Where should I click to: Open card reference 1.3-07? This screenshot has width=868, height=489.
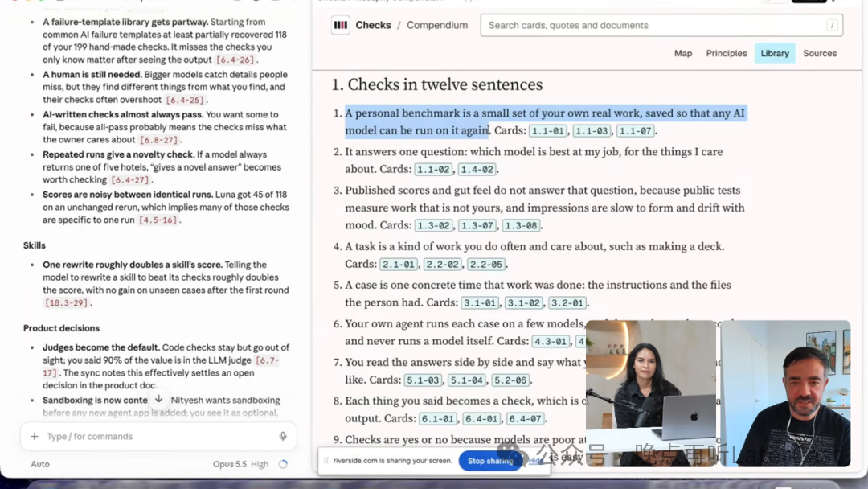477,225
